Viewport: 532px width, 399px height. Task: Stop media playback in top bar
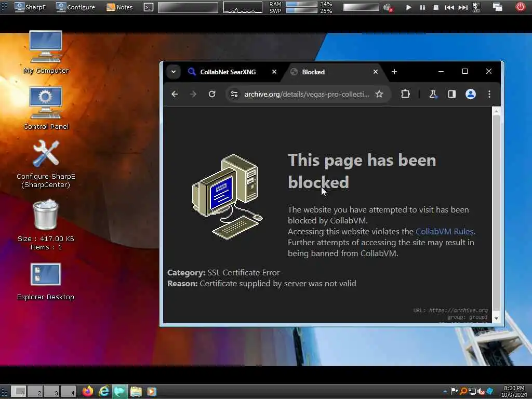point(436,7)
